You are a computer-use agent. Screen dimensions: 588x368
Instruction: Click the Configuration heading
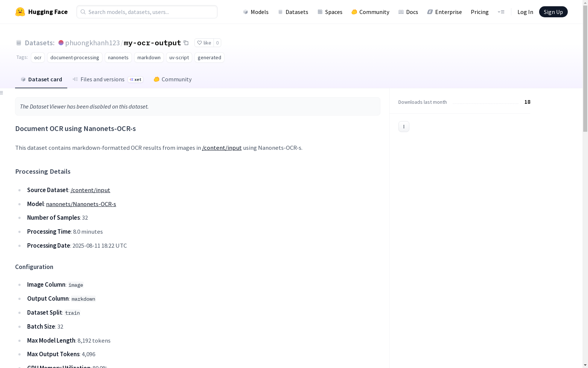[34, 267]
